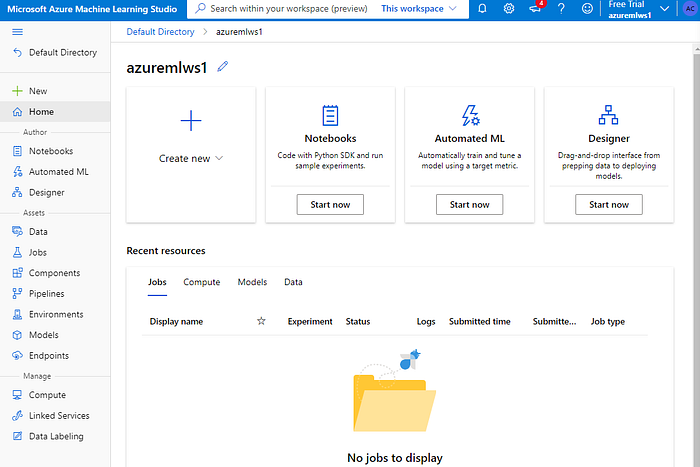Viewport: 700px width, 467px height.
Task: Switch to the Models tab in Recent resources
Action: (252, 282)
